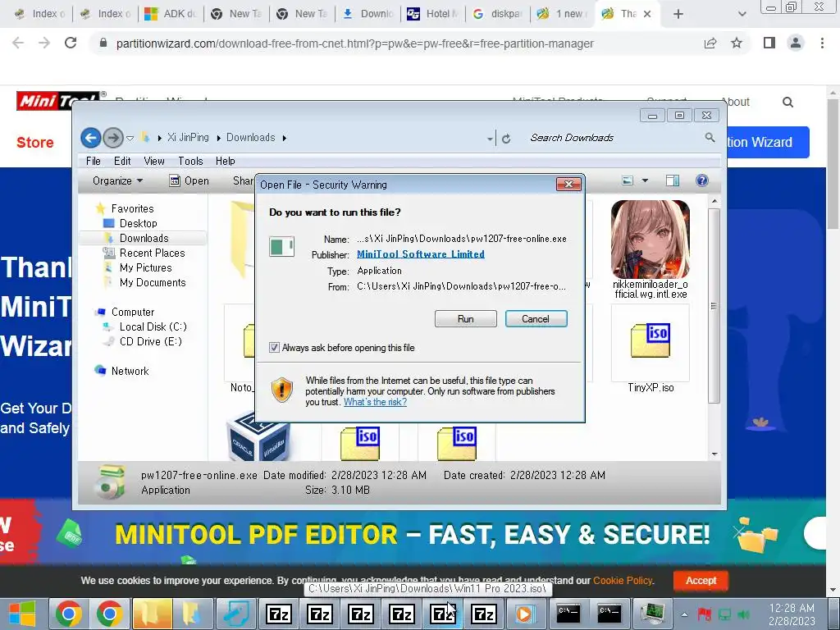840x630 pixels.
Task: Click the Explorer search magnifier icon
Action: click(710, 138)
